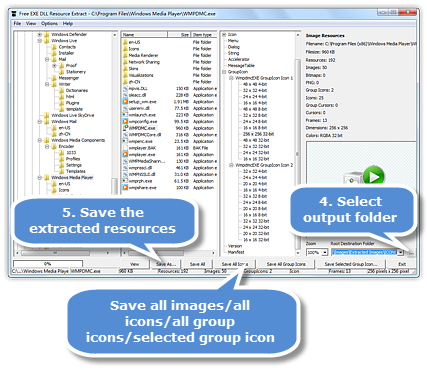The height and width of the screenshot is (370, 427).
Task: Open the Root Destination Folder dropdown arrow
Action: point(401,252)
